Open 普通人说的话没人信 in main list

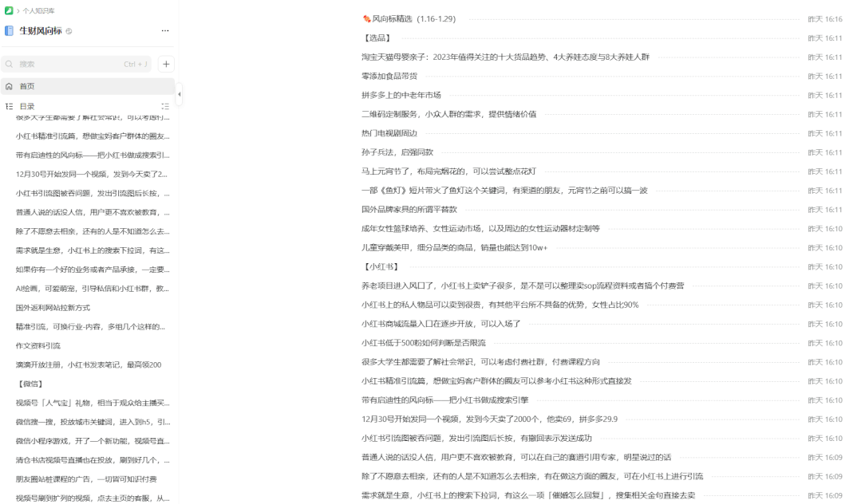tap(517, 457)
